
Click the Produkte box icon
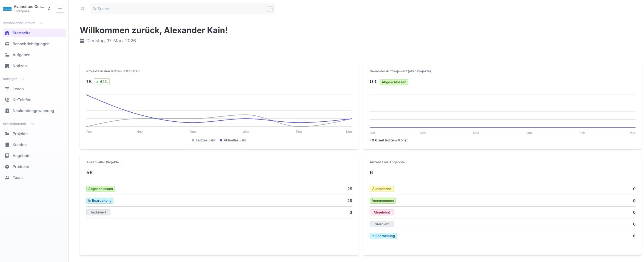tap(7, 167)
